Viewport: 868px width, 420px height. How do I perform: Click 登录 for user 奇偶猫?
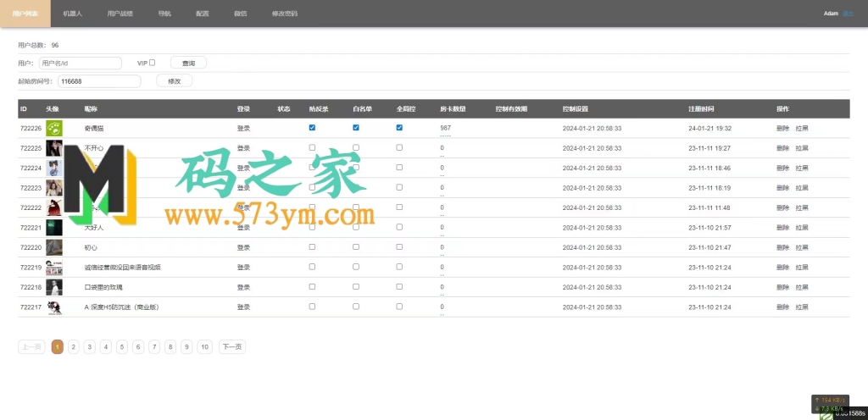[x=243, y=128]
